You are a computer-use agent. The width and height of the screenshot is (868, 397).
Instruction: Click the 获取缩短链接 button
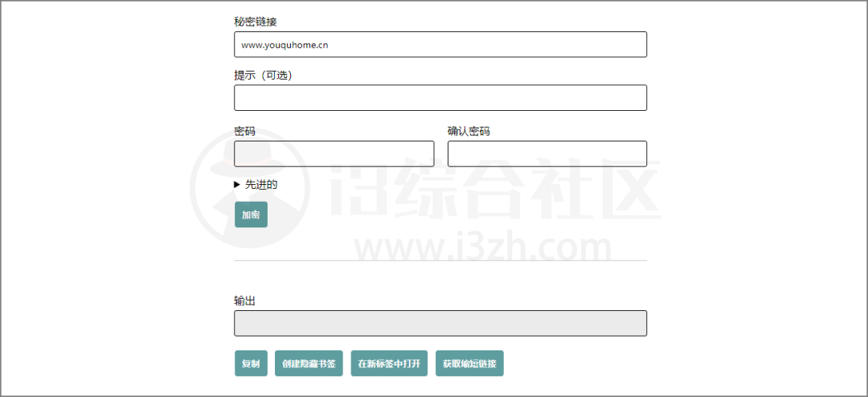click(x=469, y=363)
